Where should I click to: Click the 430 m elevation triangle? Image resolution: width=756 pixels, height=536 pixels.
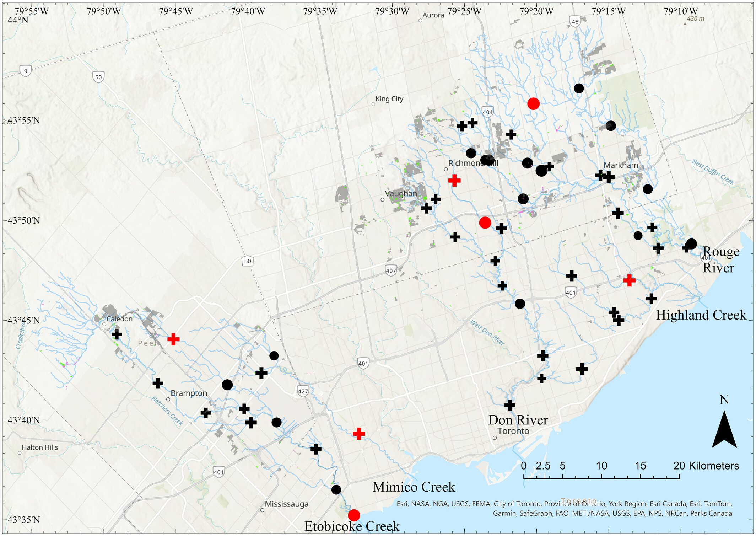(685, 24)
